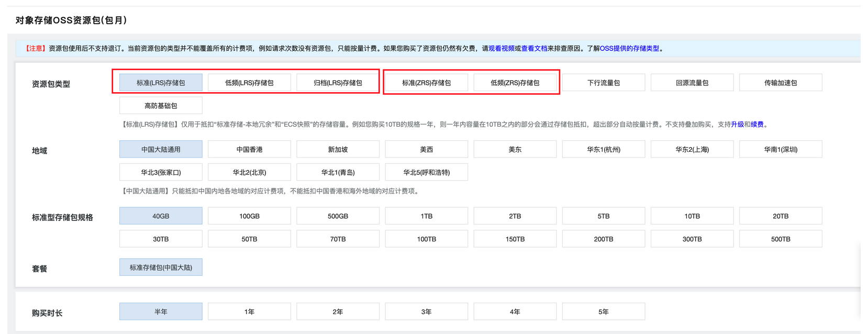Viewport: 868px width, 334px height.
Task: Choose 归档(LRS)存储包 option
Action: click(x=338, y=83)
